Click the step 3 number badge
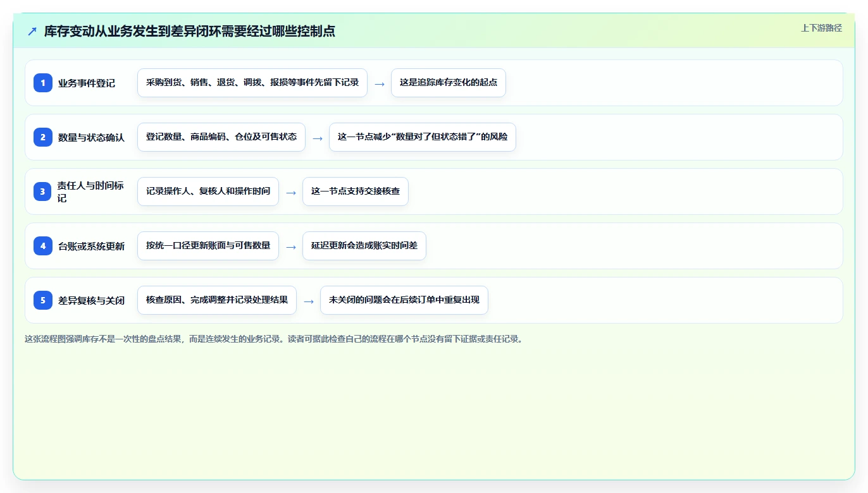868x493 pixels. click(43, 192)
